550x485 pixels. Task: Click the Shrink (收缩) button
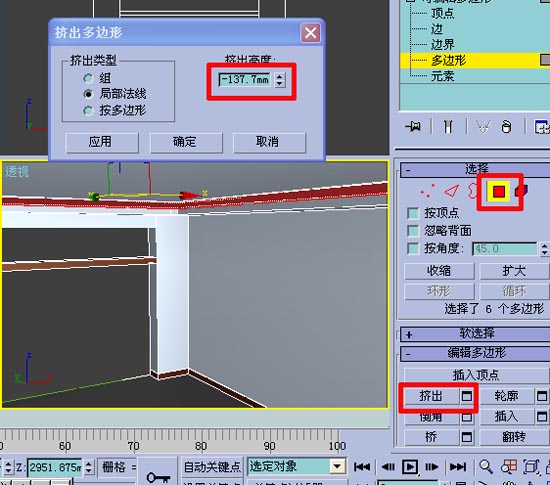tap(439, 271)
